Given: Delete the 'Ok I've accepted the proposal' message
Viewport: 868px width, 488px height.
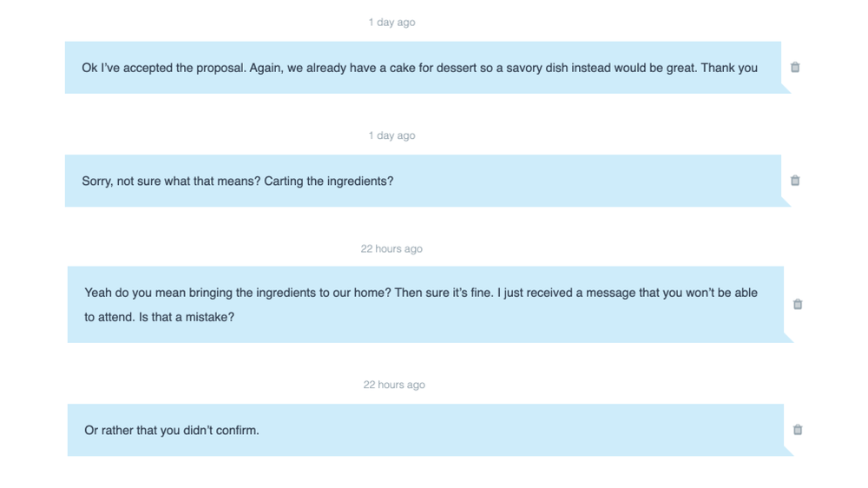Looking at the screenshot, I should [795, 67].
